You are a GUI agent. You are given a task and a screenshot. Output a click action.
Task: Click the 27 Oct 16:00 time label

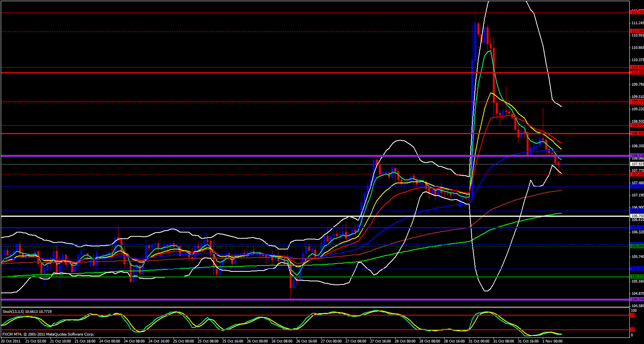[x=380, y=341]
